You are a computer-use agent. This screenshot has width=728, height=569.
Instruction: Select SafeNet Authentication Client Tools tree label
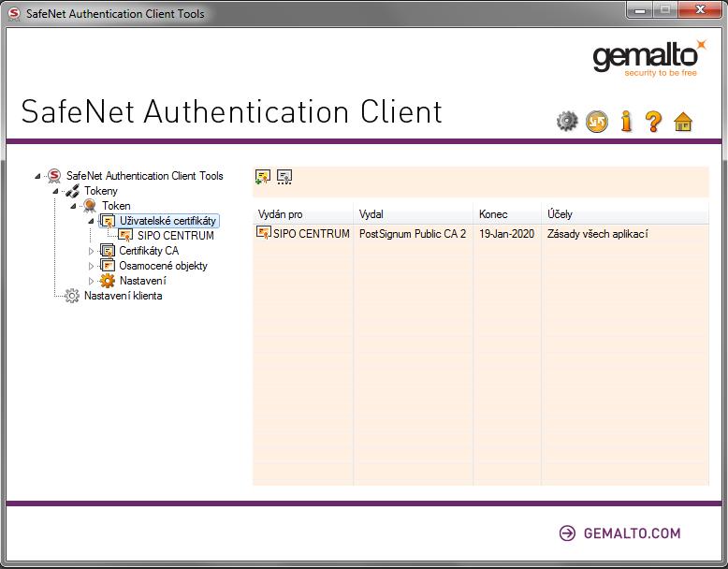(x=145, y=176)
